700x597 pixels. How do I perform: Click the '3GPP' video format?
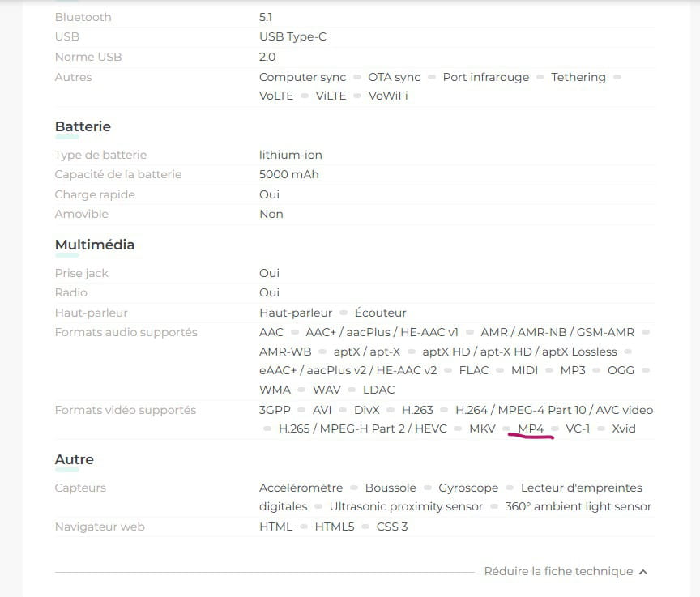275,410
